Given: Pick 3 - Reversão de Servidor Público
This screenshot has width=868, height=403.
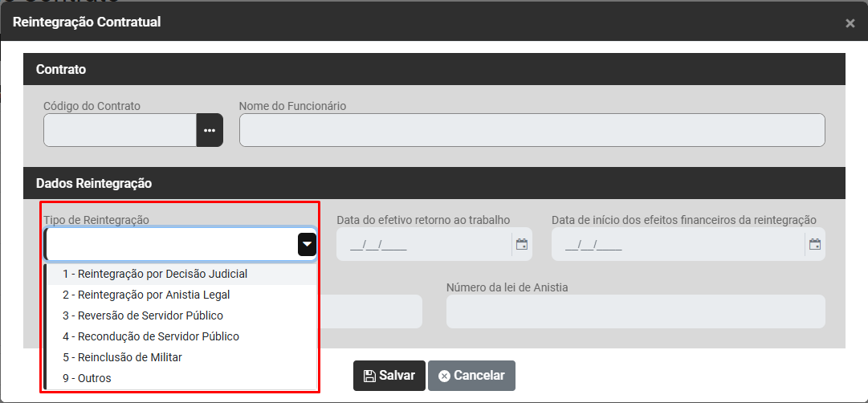Looking at the screenshot, I should point(181,315).
